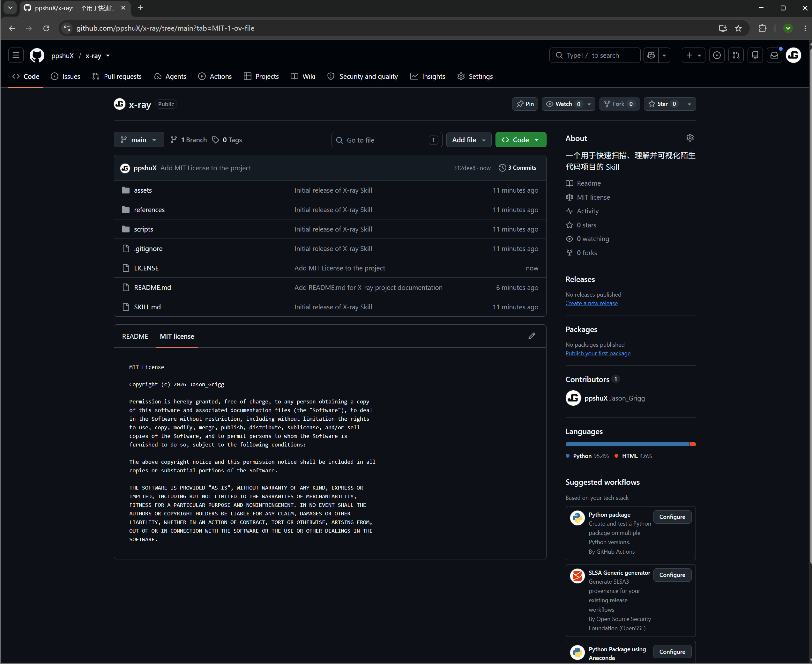
Task: Open the repositories icon in the header
Action: tap(755, 55)
